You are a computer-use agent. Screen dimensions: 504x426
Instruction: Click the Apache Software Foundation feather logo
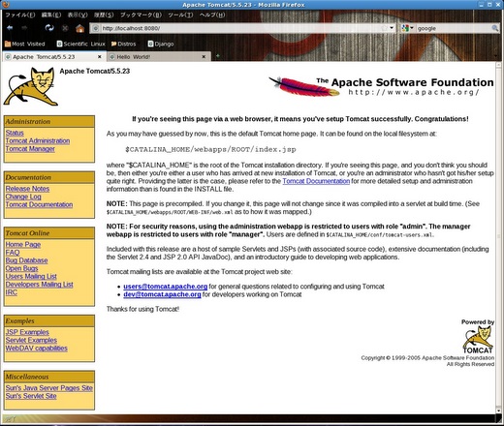pyautogui.click(x=381, y=86)
